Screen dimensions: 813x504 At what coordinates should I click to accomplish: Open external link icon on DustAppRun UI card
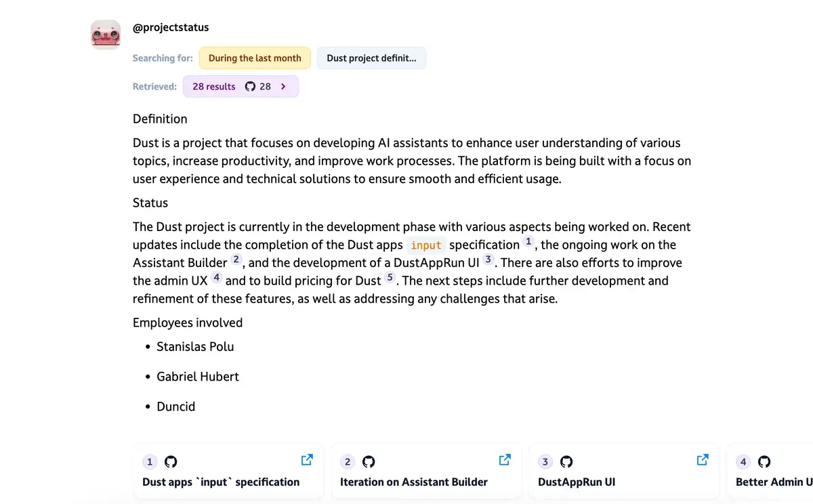(702, 459)
